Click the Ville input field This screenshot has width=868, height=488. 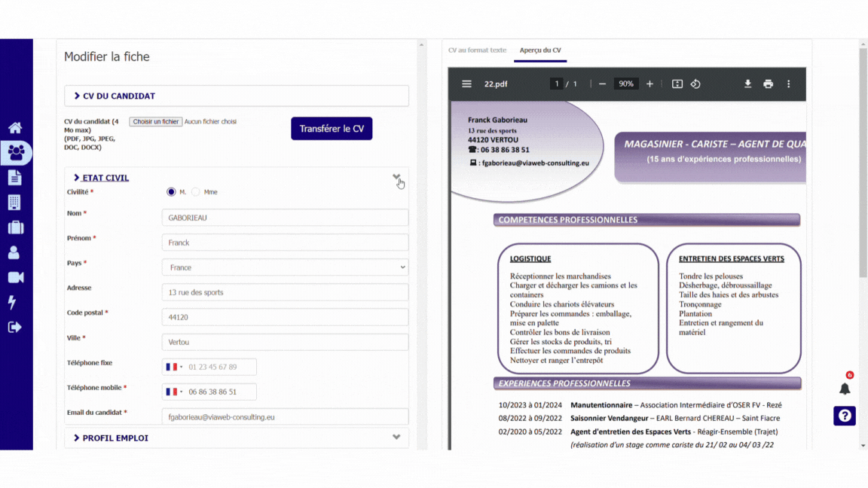pos(285,342)
